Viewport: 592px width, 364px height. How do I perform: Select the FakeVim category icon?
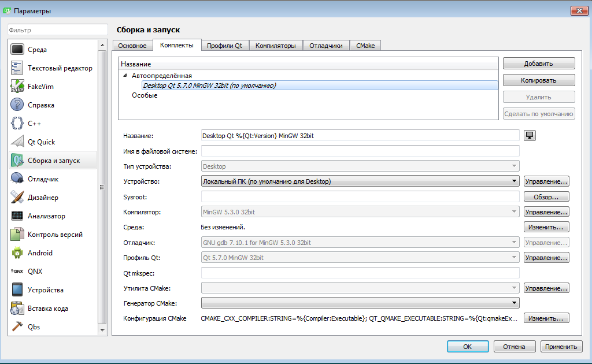pos(17,87)
